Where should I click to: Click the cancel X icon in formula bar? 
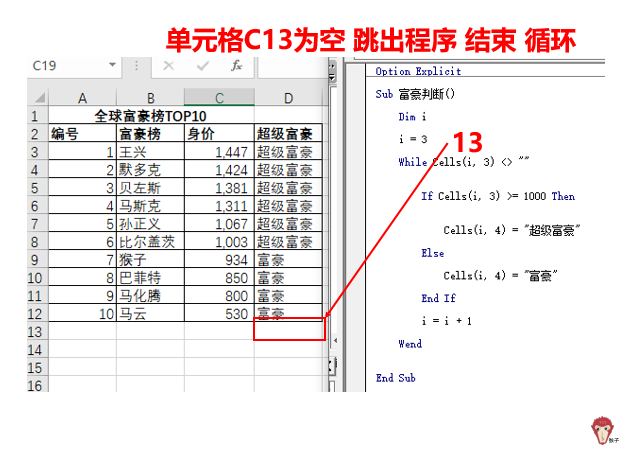168,66
